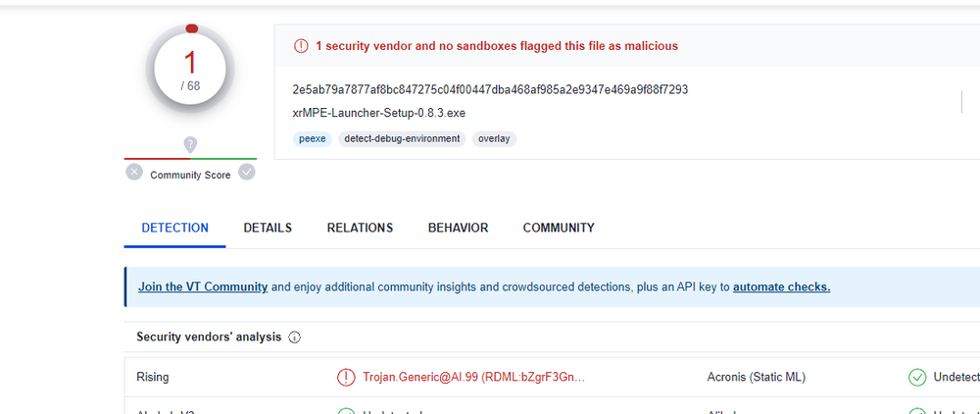Switch to the DETECTION tab

(x=175, y=228)
